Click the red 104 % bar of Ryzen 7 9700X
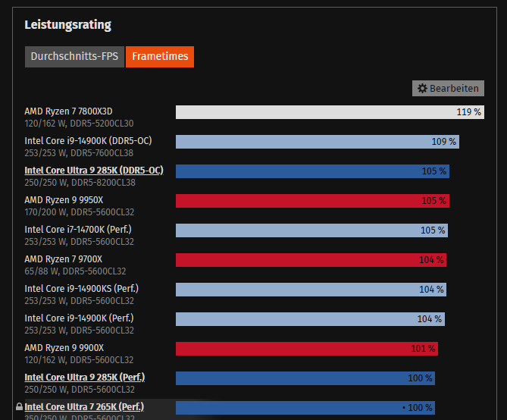Screen dimensions: 507x420 [311, 260]
